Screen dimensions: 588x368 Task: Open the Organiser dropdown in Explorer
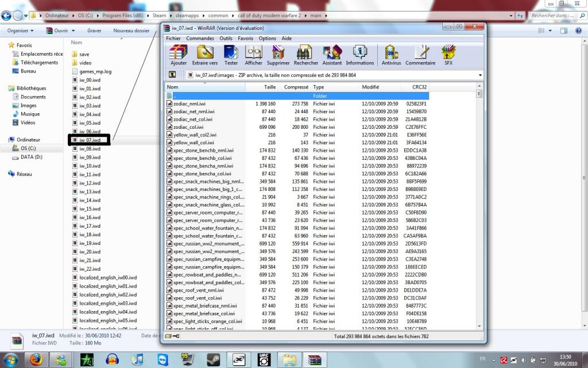(20, 31)
